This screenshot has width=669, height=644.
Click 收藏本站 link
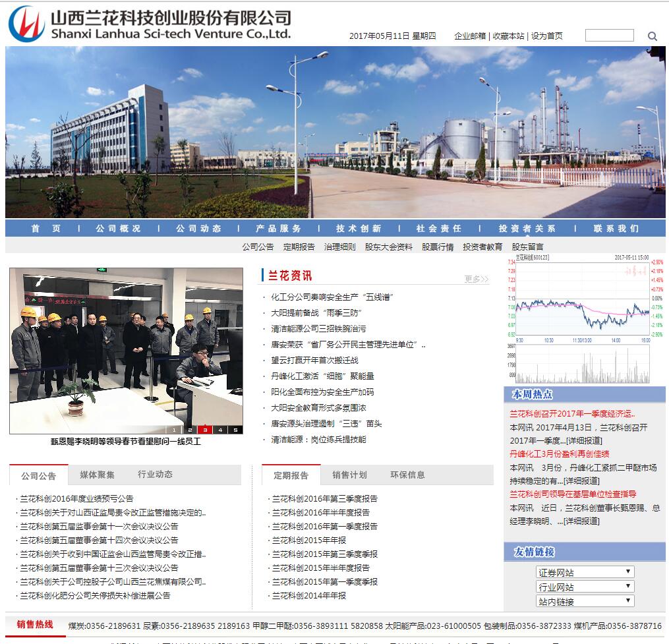point(508,36)
